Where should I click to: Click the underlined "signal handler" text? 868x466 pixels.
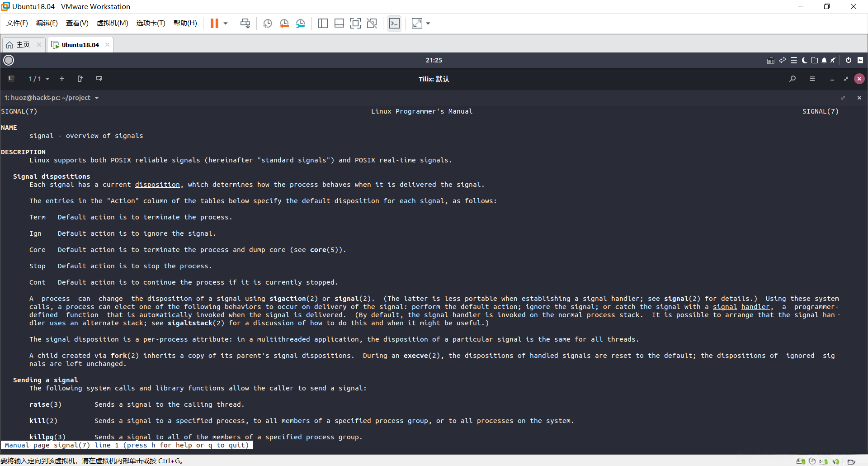pos(741,307)
